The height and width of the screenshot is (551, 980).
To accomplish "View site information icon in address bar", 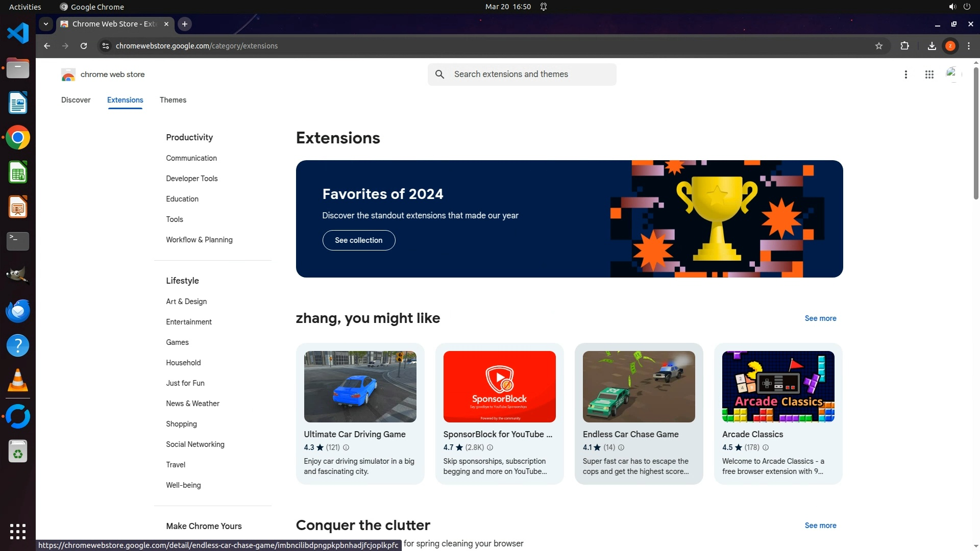I will point(105,46).
